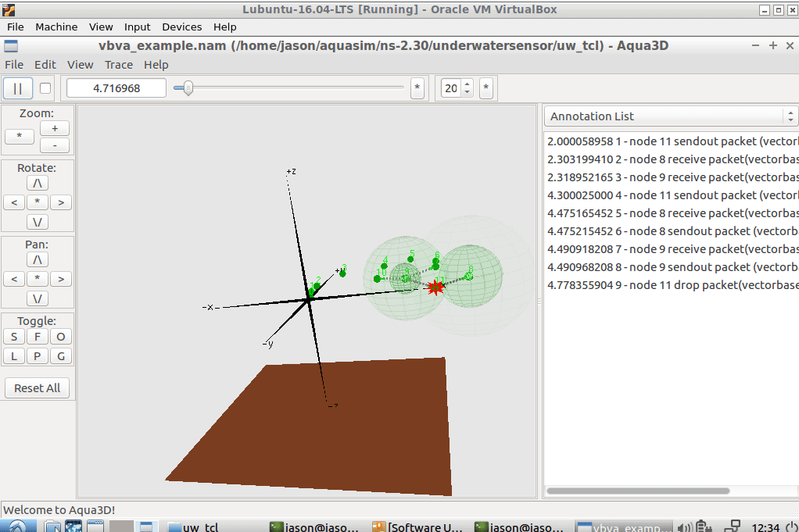The height and width of the screenshot is (532, 799).
Task: Open VirtualBox Machine menu
Action: [56, 27]
